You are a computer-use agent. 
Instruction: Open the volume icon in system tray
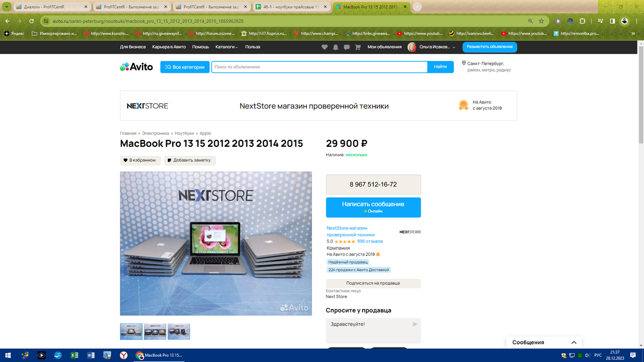pyautogui.click(x=588, y=355)
